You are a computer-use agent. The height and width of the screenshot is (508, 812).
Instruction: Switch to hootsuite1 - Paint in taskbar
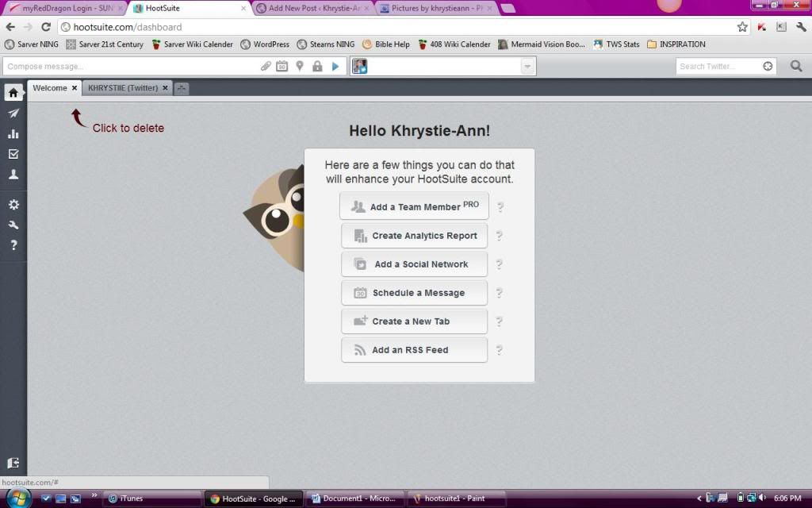(456, 498)
